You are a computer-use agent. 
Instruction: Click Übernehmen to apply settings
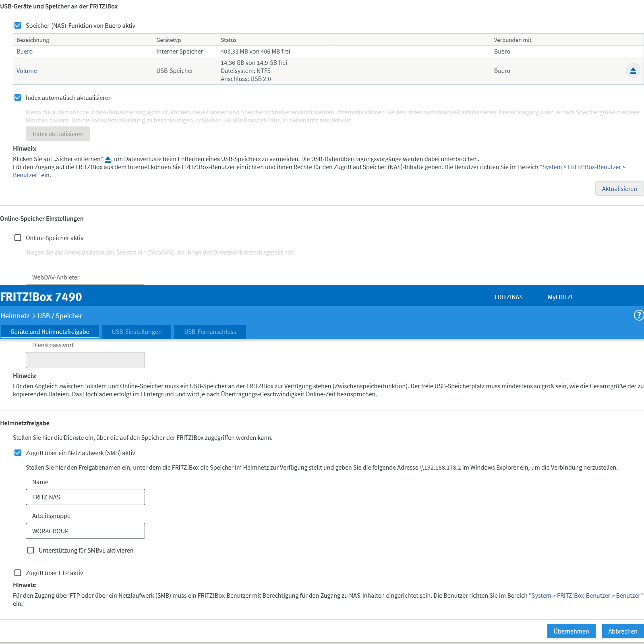coord(571,631)
